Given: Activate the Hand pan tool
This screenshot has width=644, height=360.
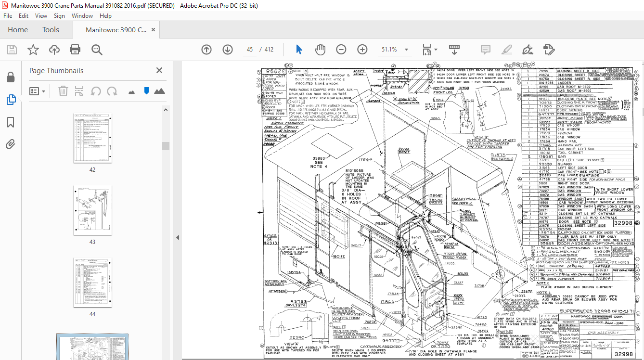Looking at the screenshot, I should [x=320, y=50].
